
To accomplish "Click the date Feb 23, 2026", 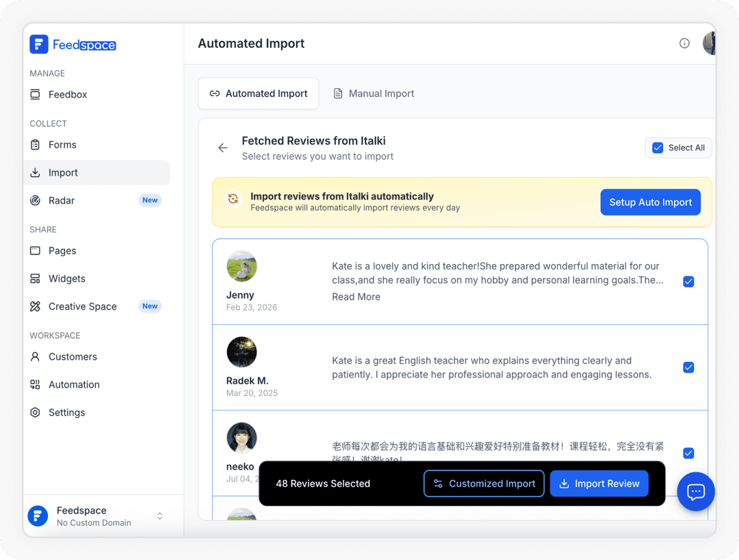I will tap(252, 307).
